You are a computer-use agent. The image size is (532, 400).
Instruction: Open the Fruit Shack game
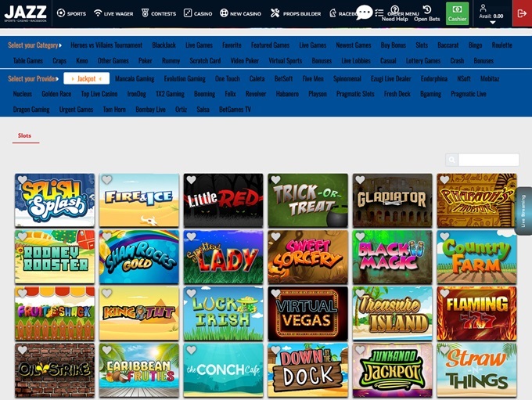click(55, 313)
